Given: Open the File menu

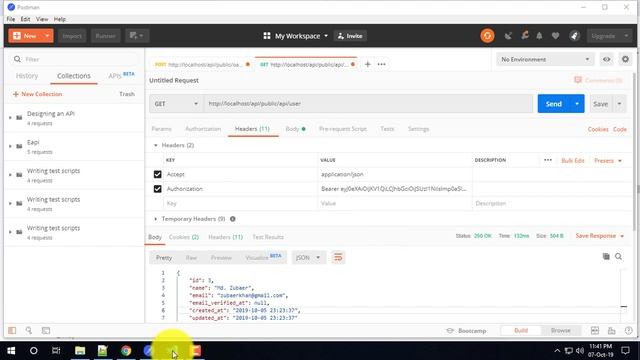Looking at the screenshot, I should tap(11, 19).
